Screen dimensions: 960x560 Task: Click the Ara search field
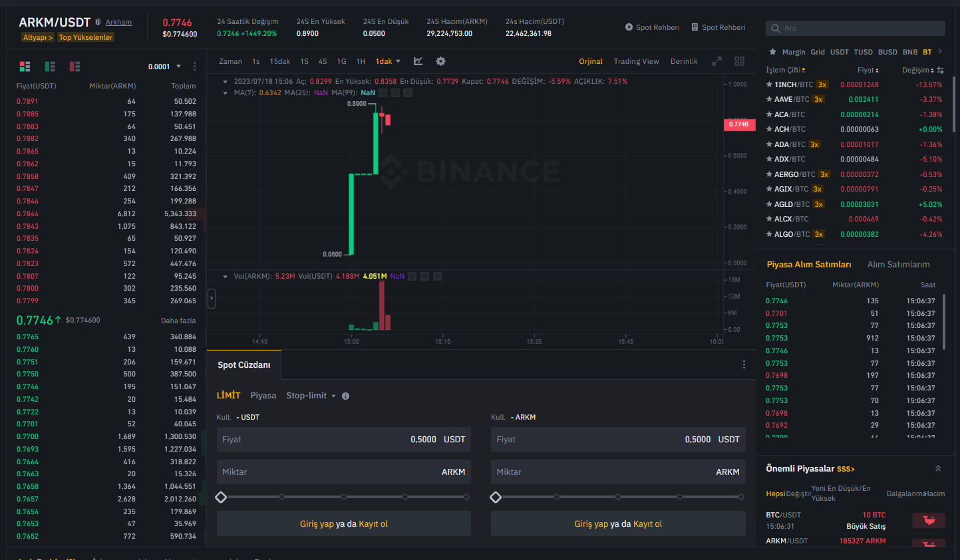pos(858,28)
